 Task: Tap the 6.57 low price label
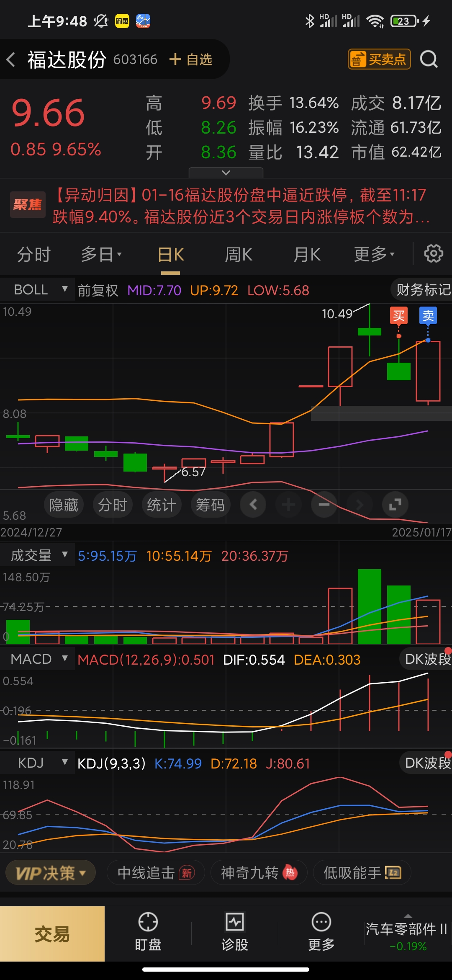coord(193,472)
